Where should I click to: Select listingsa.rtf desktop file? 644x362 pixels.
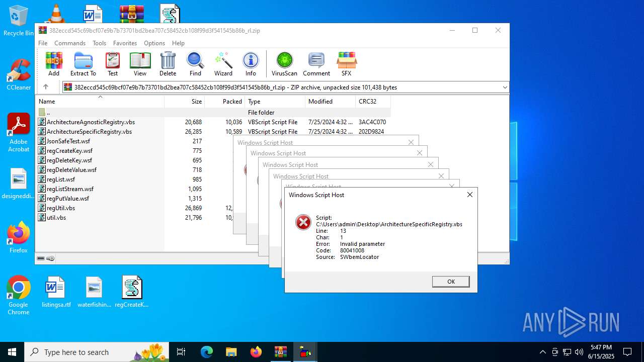[x=56, y=292]
